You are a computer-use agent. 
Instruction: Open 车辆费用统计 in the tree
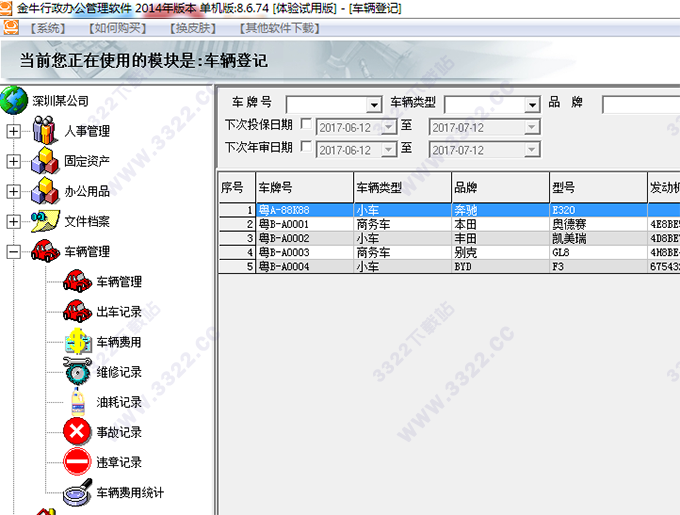point(130,492)
